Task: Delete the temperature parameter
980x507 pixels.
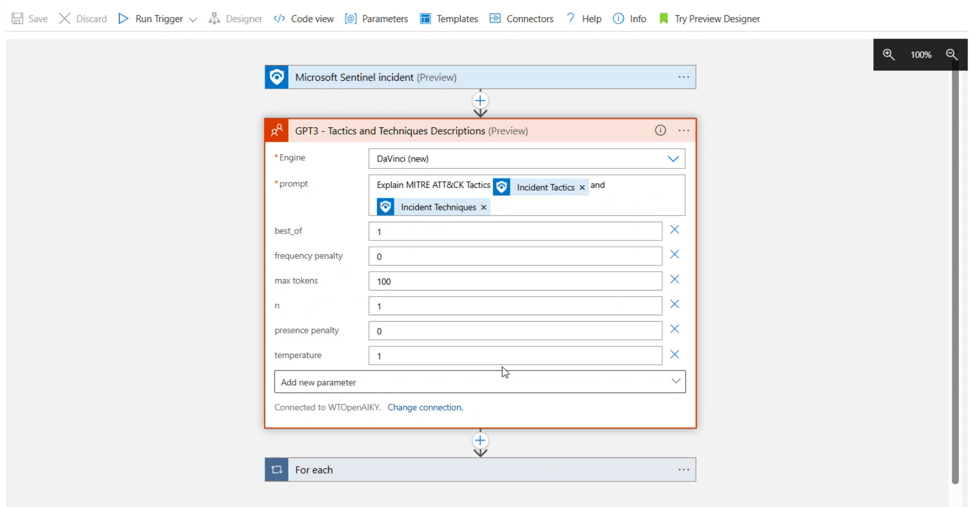Action: [x=675, y=355]
